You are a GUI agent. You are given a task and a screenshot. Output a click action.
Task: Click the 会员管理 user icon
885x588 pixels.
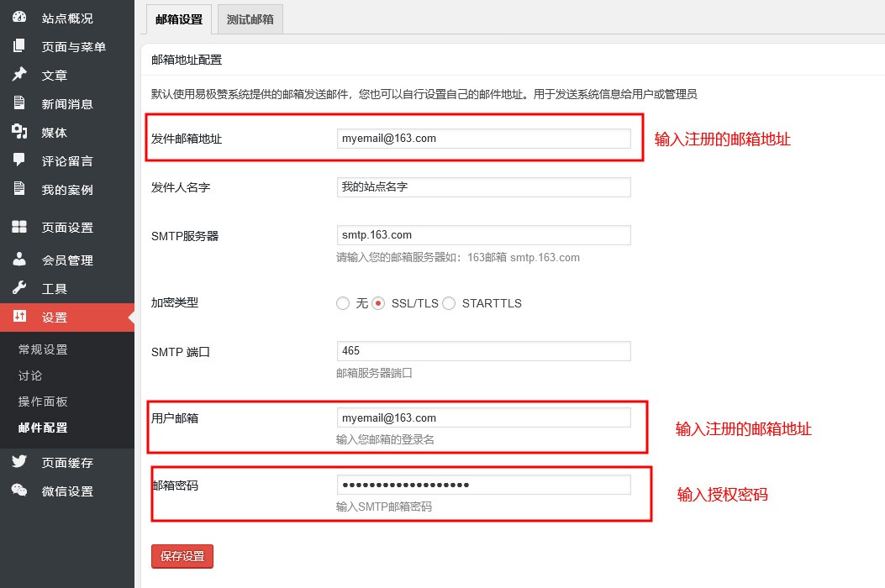(19, 260)
